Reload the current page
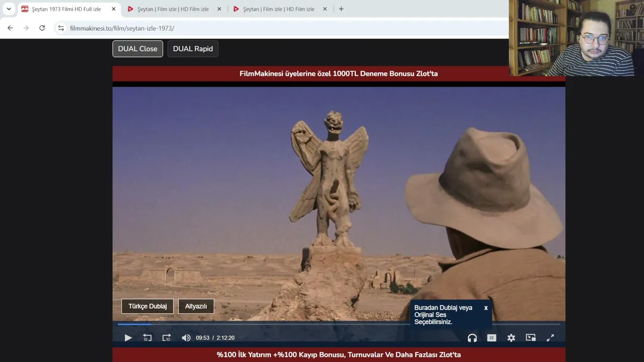644x362 pixels. coord(42,28)
